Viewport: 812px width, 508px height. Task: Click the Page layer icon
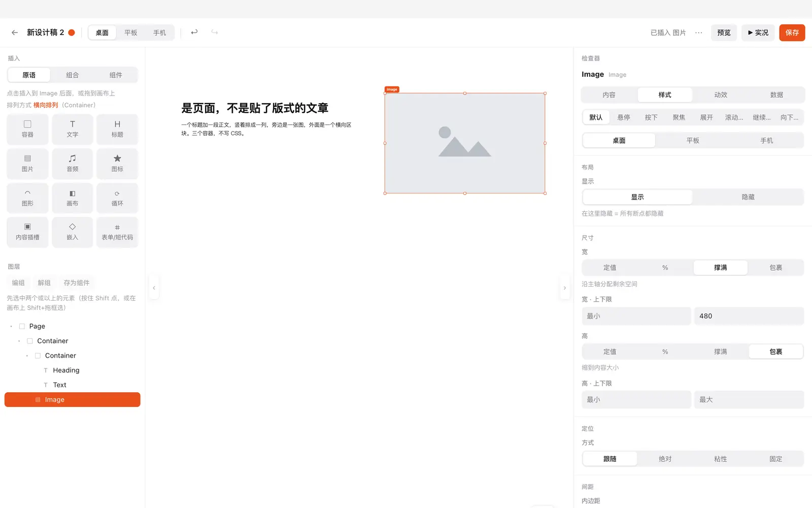[22, 326]
